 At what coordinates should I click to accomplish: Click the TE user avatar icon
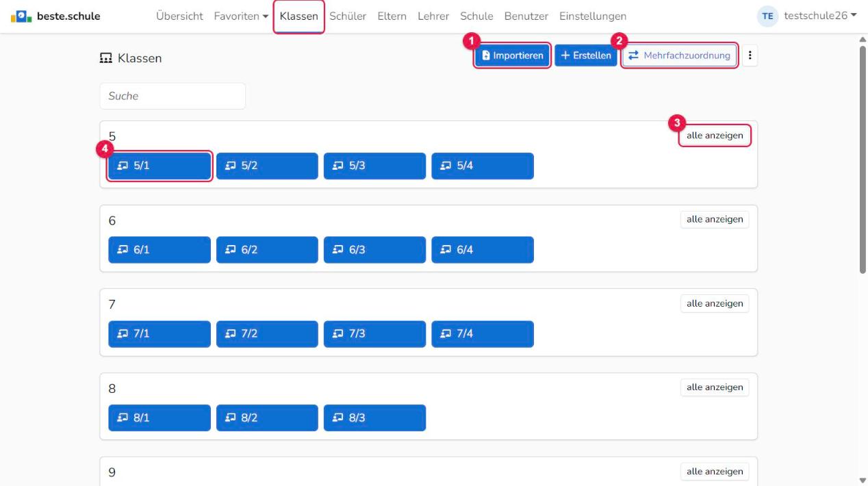tap(768, 16)
